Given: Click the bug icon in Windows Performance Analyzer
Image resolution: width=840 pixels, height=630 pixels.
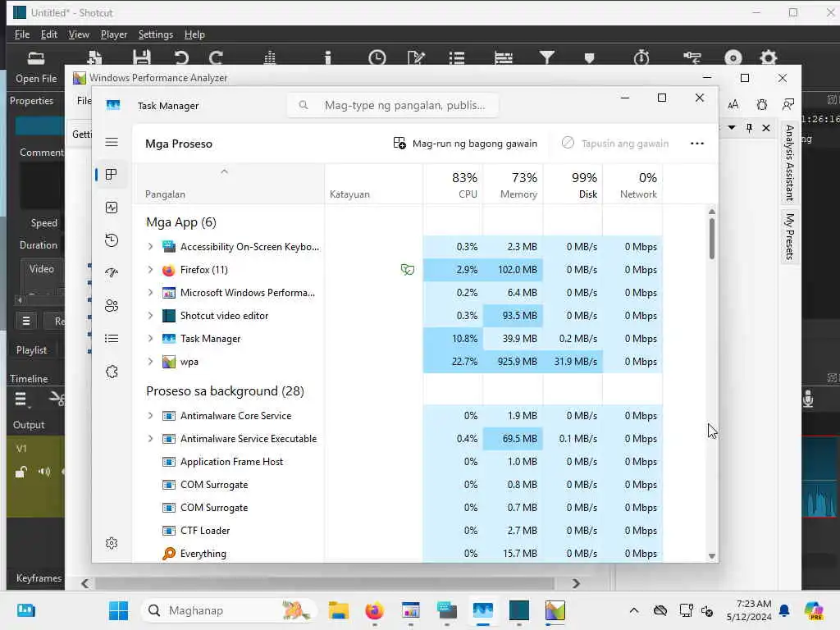Looking at the screenshot, I should [762, 104].
